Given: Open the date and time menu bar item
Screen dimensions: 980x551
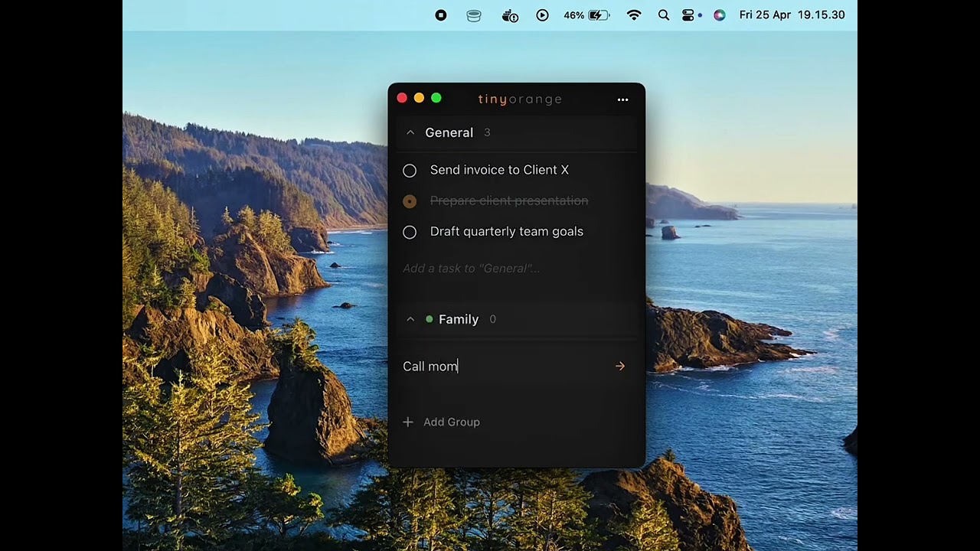Looking at the screenshot, I should tap(792, 15).
